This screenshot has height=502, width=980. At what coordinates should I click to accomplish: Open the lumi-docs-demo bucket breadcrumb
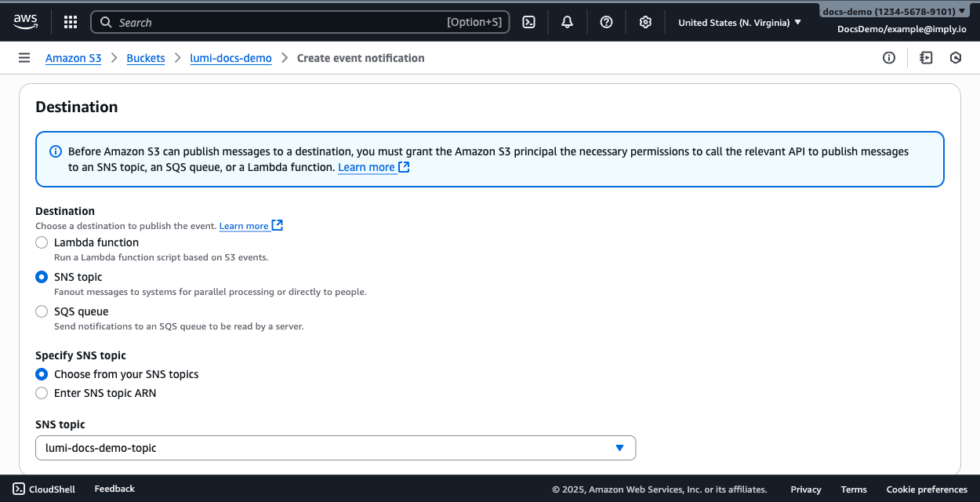click(x=231, y=58)
